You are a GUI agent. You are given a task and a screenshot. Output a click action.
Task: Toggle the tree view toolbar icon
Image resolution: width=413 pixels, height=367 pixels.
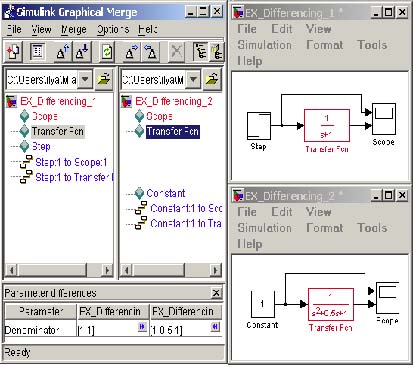[201, 52]
